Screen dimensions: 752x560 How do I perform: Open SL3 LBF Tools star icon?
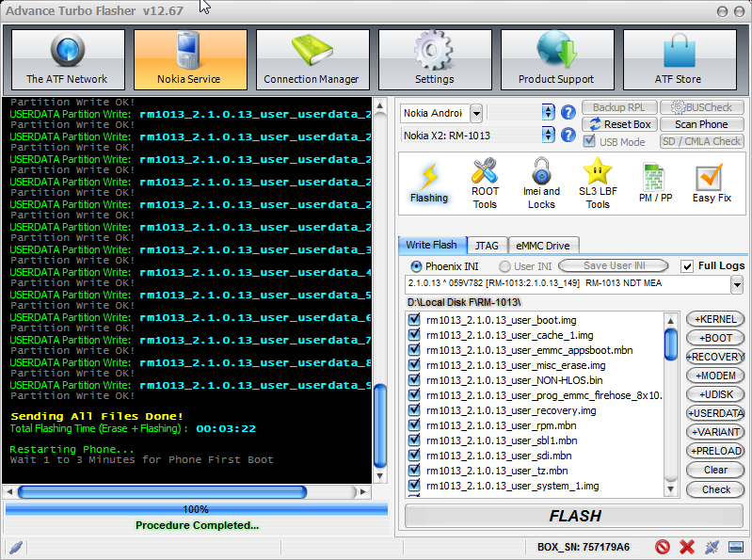[x=598, y=184]
